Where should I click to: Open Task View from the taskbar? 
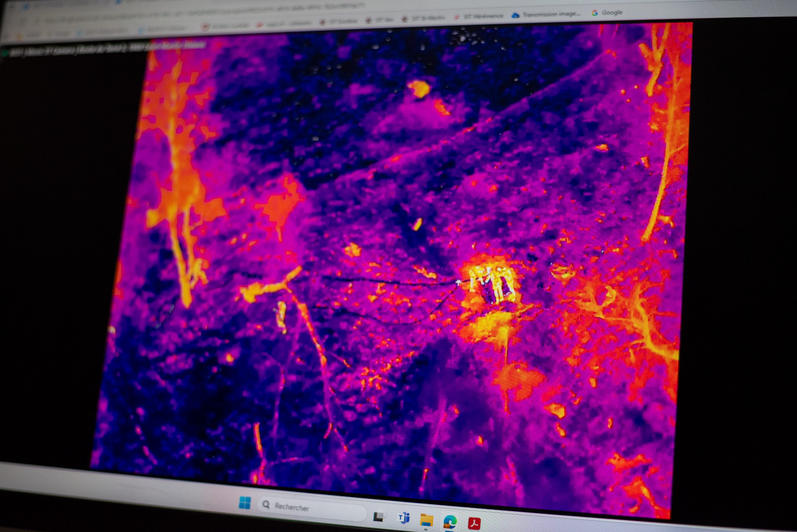click(x=378, y=516)
